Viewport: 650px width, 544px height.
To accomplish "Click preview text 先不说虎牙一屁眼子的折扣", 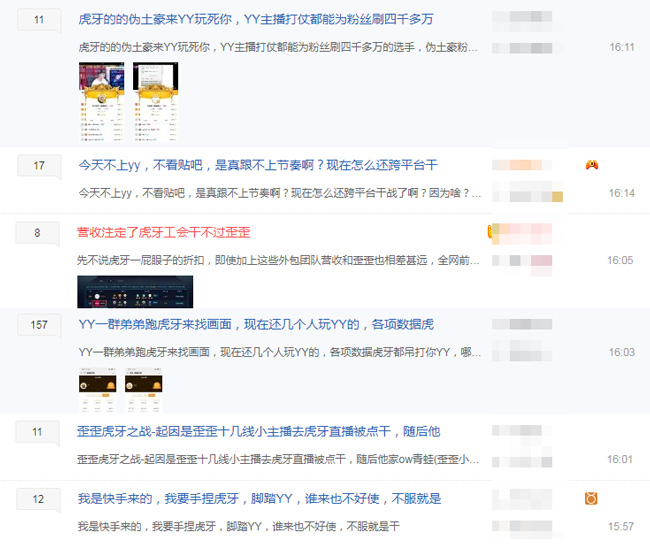I will pyautogui.click(x=278, y=260).
